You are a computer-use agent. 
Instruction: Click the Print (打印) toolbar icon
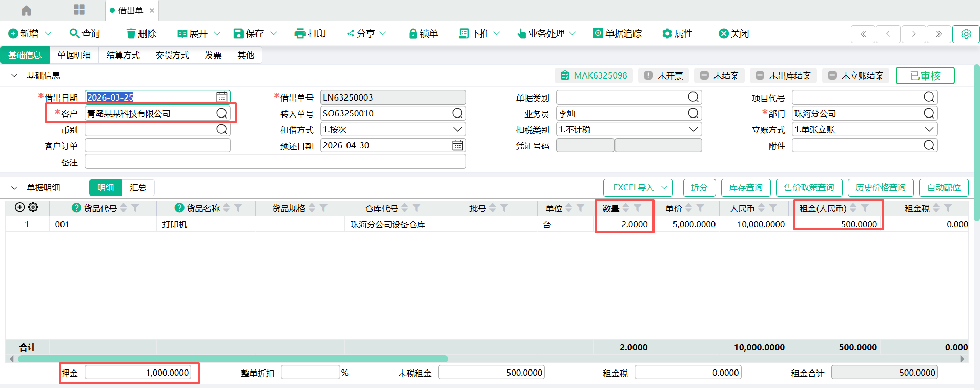pos(300,34)
